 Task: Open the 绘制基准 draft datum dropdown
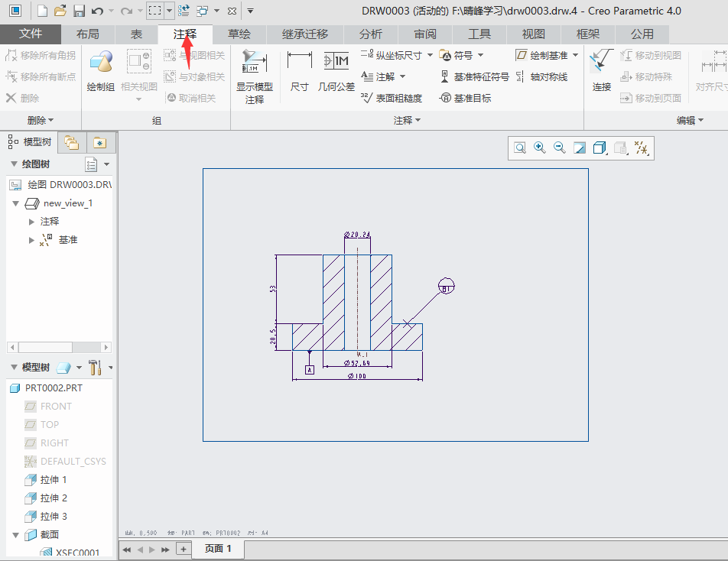575,55
